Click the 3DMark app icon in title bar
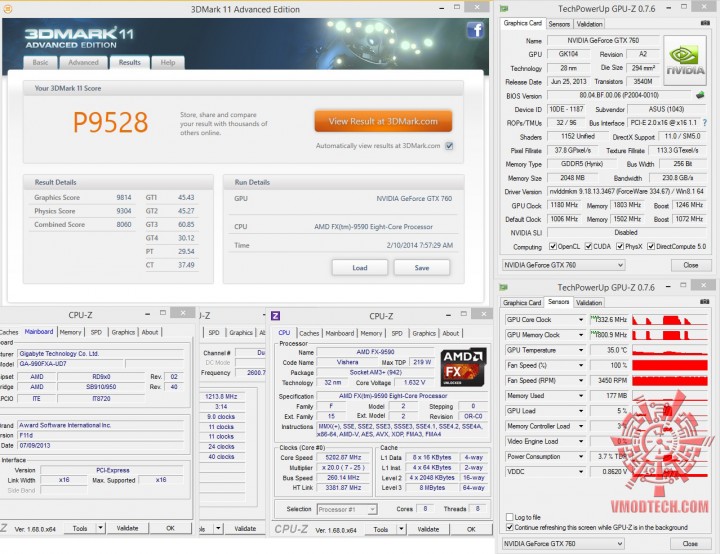This screenshot has height=554, width=720. [8, 9]
